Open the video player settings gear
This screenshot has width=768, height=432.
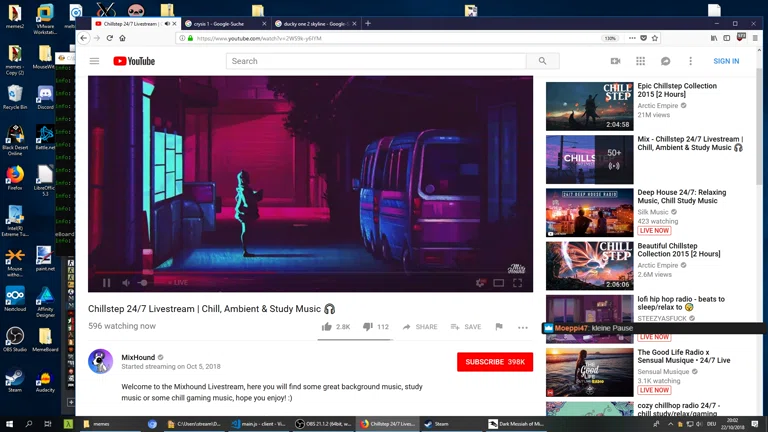(x=479, y=283)
